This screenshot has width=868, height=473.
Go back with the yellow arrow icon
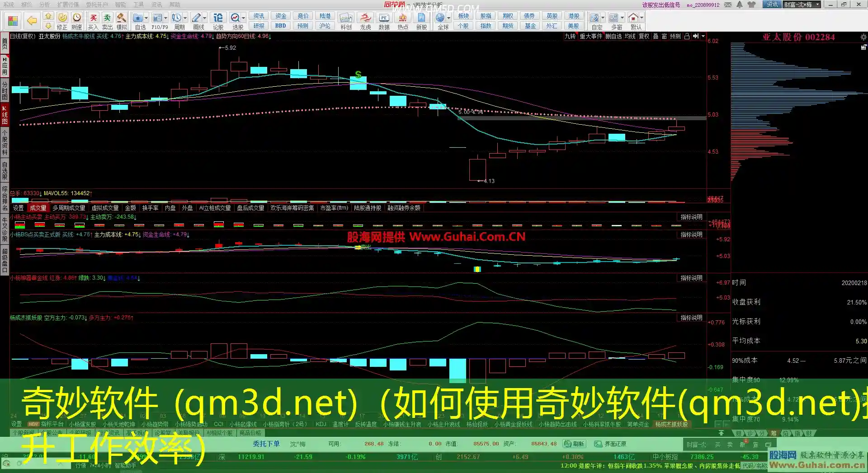32,21
